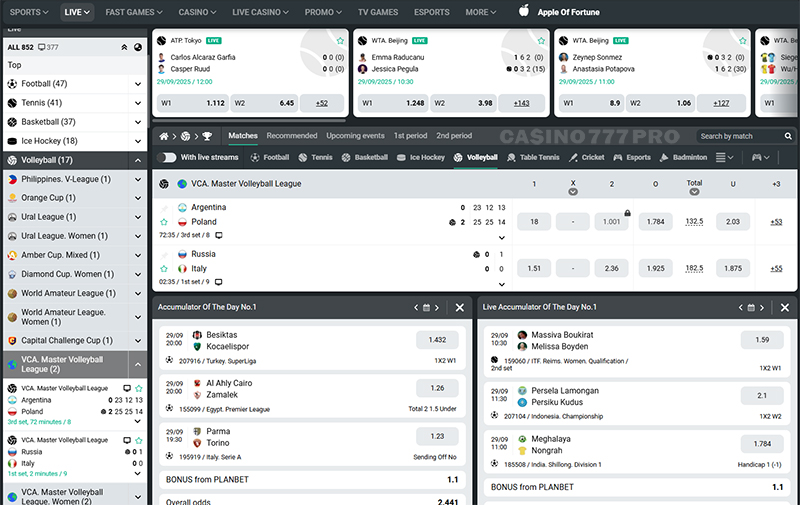Bet W1 1.112 on Alcaraz
The image size is (800, 505).
[192, 103]
